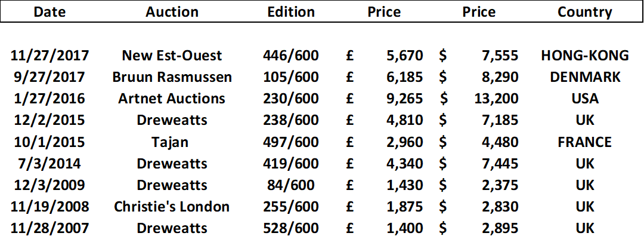
Task: Click the USA country cell
Action: 584,99
